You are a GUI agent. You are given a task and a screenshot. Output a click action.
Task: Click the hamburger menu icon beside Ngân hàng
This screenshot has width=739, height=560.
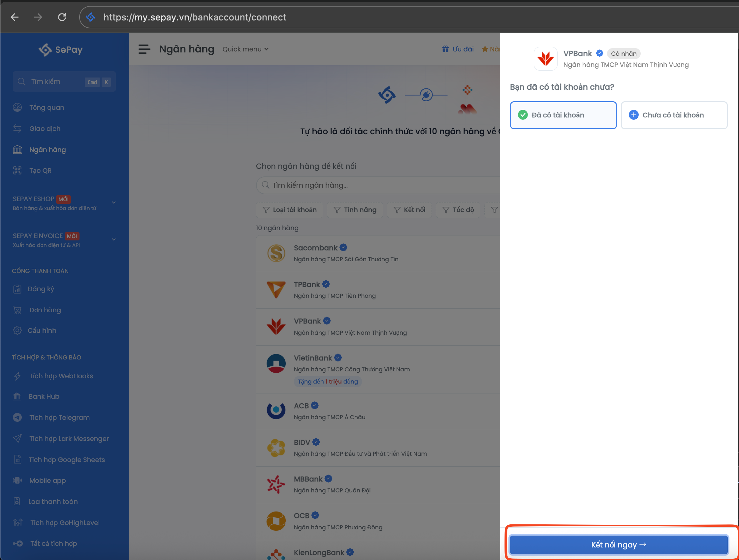[x=144, y=49]
